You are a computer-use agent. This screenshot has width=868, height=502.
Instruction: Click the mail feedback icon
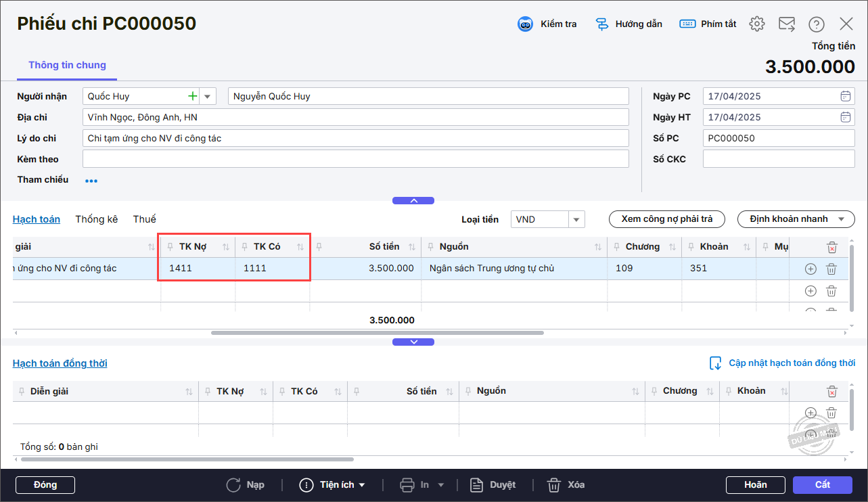[787, 24]
